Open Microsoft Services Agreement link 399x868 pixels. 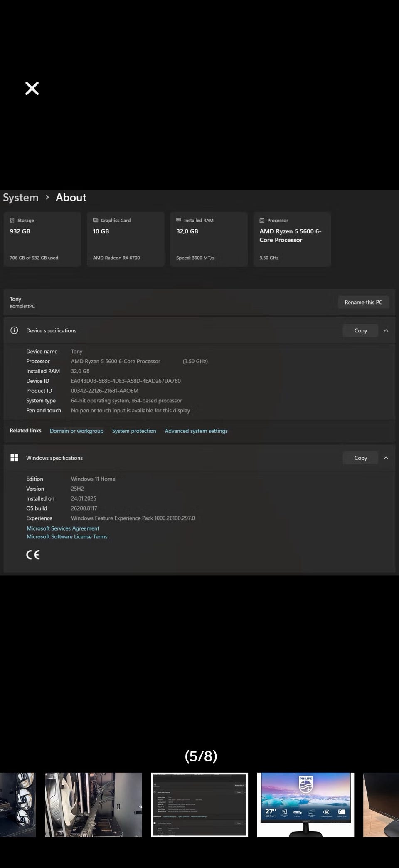point(63,528)
